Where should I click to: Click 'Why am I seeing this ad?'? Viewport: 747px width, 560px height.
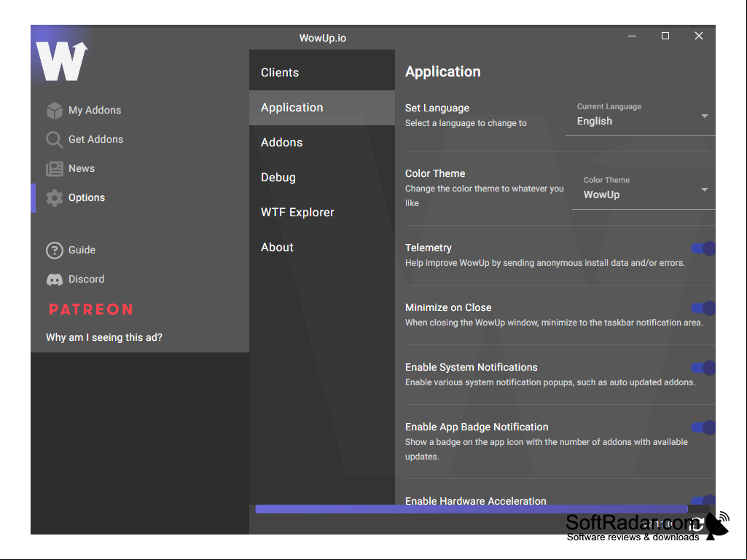click(104, 337)
